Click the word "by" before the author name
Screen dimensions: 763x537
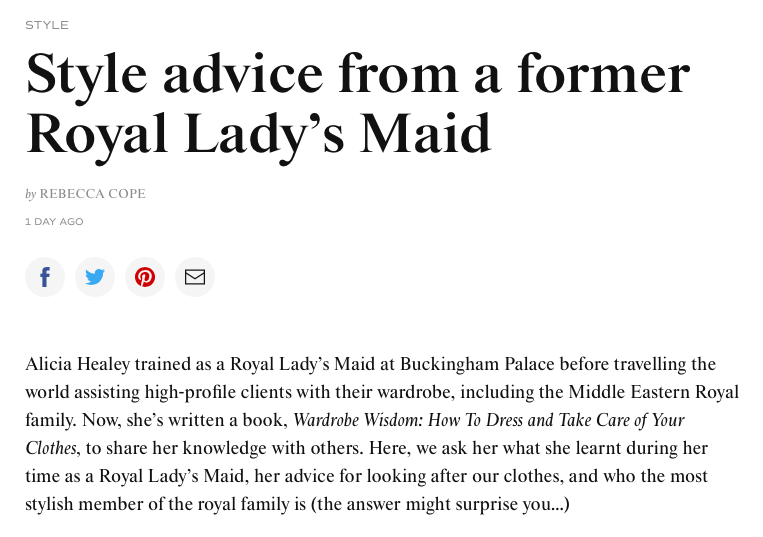pyautogui.click(x=31, y=194)
